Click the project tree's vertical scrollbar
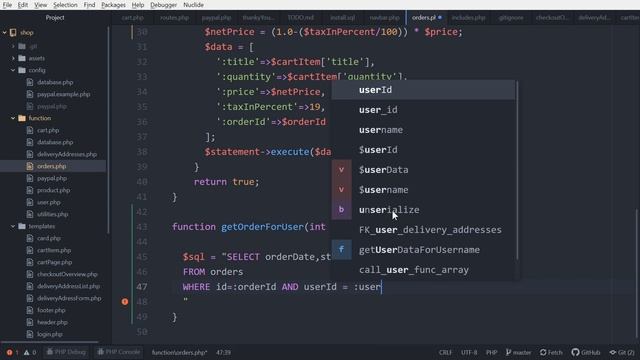Screen dimensions: 640x360 (109, 131)
